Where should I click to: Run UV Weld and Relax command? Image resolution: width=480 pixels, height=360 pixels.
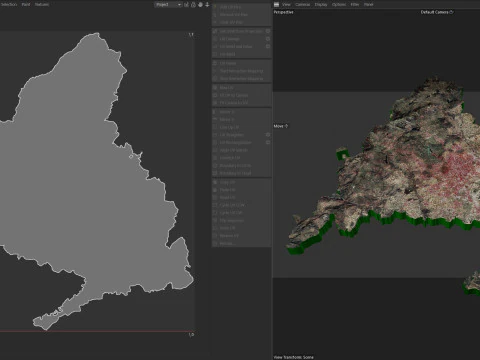pos(239,46)
